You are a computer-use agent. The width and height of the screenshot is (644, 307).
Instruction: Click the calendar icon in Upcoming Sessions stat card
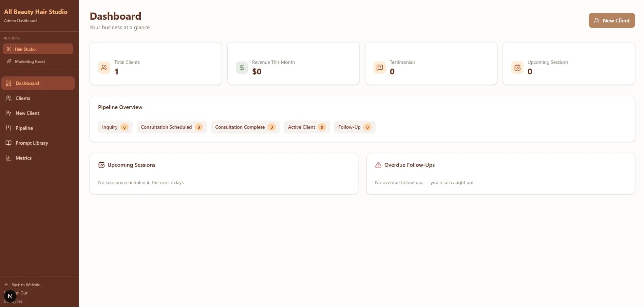517,68
